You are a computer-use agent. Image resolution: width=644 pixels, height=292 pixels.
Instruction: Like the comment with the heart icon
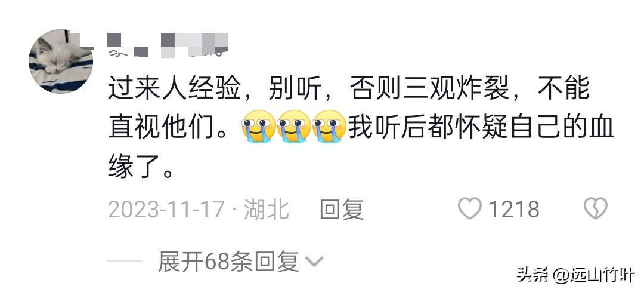click(x=469, y=208)
